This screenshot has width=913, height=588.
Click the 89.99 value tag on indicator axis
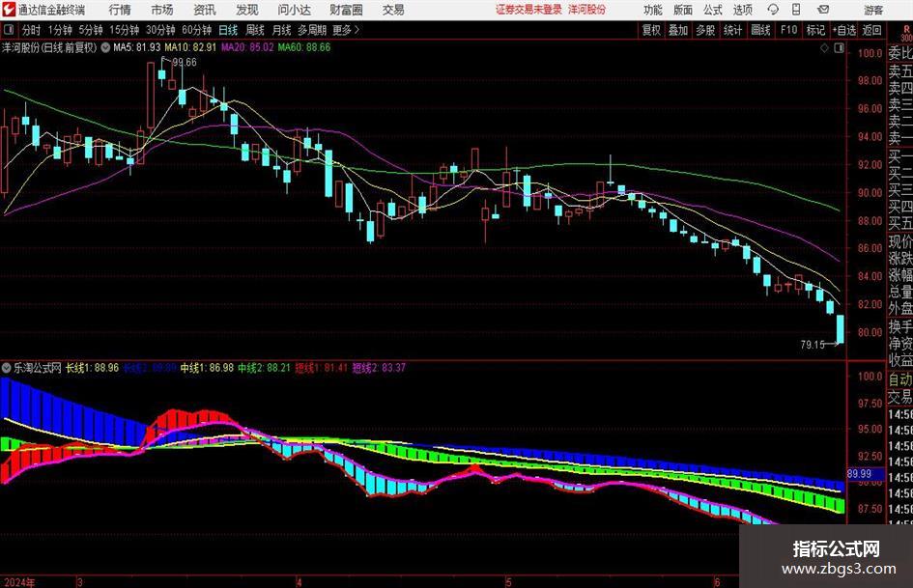[859, 474]
